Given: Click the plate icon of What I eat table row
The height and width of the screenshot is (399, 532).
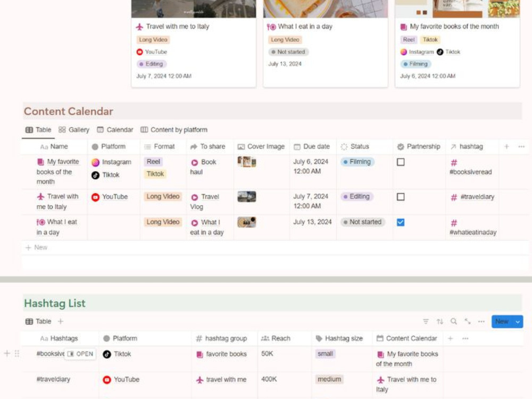Looking at the screenshot, I should click(x=41, y=222).
